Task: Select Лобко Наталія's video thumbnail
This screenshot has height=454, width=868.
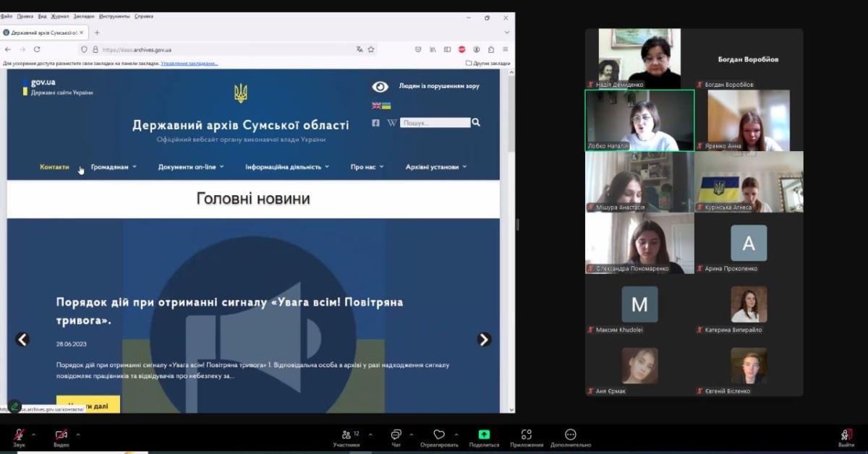Action: 639,120
